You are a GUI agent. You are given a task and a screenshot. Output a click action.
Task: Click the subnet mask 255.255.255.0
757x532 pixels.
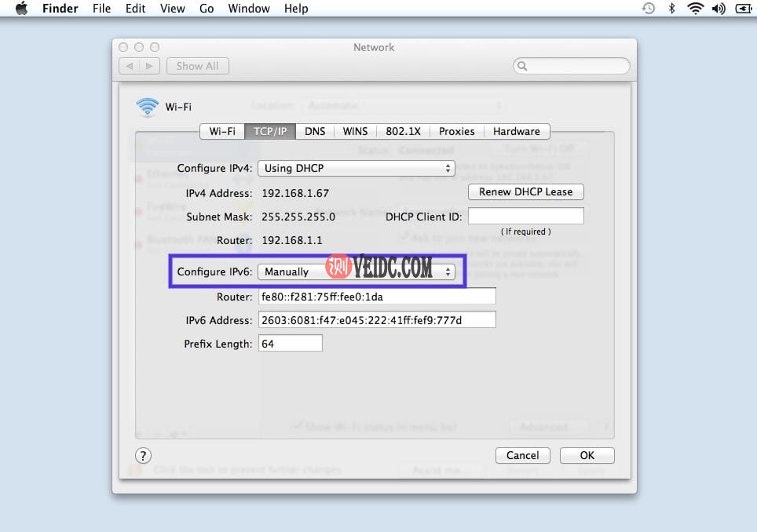point(298,217)
